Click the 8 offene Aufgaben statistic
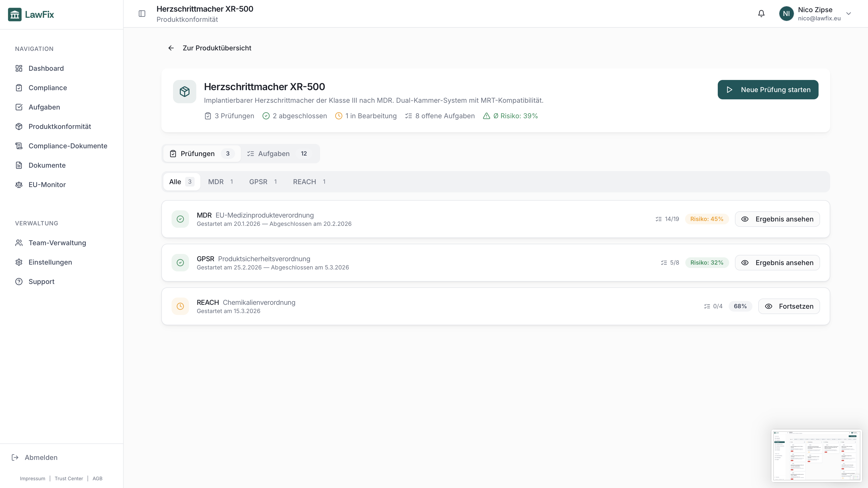The width and height of the screenshot is (868, 488). [440, 116]
